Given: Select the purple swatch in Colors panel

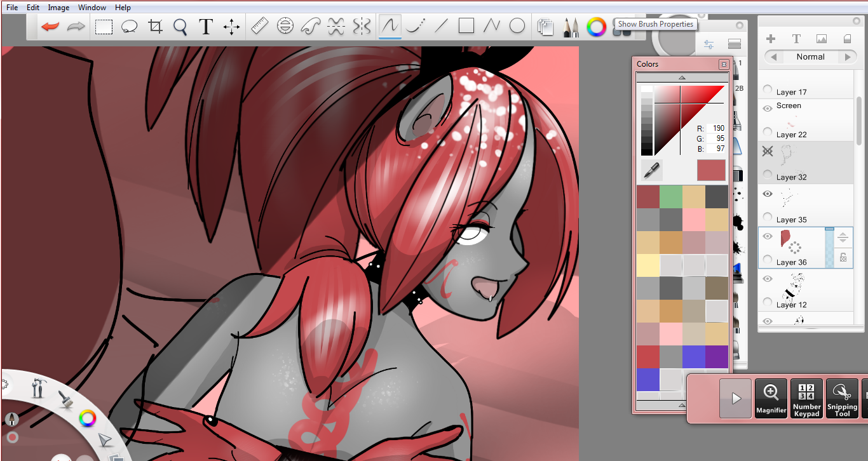Looking at the screenshot, I should tap(717, 356).
